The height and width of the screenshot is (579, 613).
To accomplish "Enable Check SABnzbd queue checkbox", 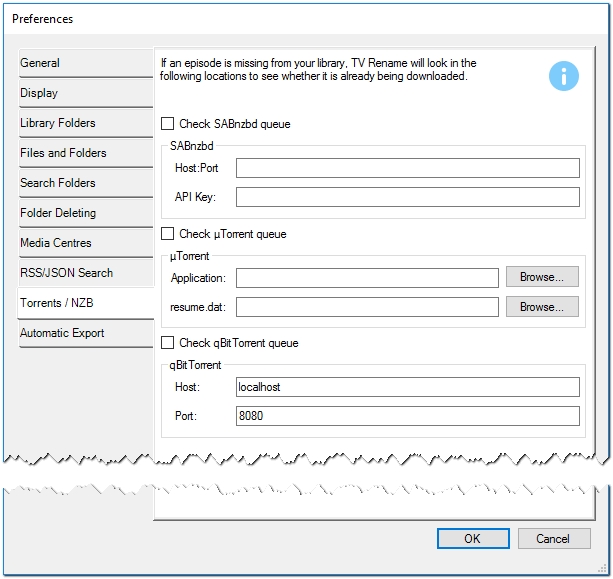I will (x=168, y=124).
